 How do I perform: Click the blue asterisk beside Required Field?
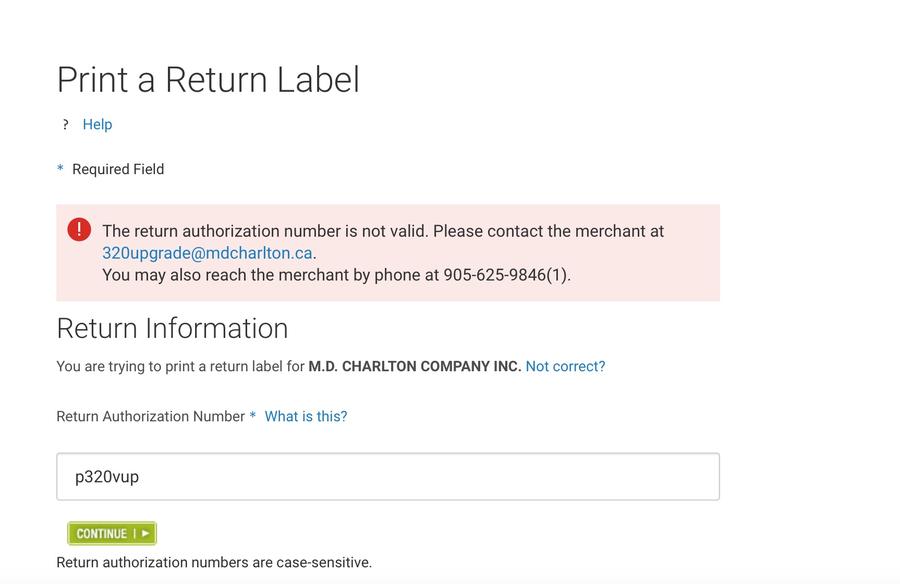[60, 168]
